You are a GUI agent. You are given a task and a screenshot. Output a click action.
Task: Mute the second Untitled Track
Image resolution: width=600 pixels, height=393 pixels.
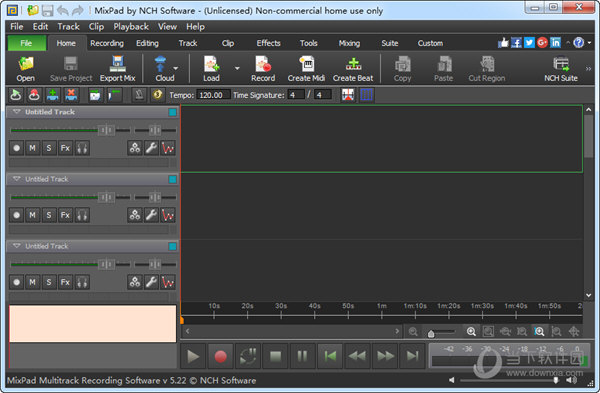tap(33, 215)
